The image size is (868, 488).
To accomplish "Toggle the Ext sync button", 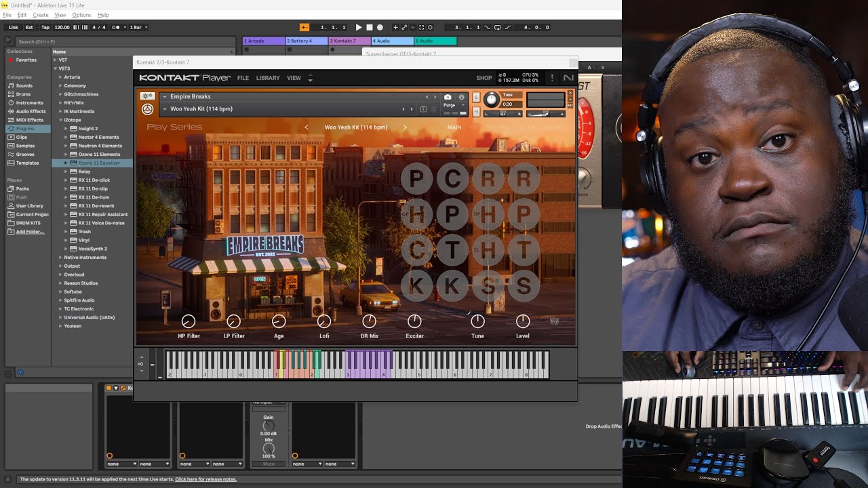I will (x=29, y=27).
